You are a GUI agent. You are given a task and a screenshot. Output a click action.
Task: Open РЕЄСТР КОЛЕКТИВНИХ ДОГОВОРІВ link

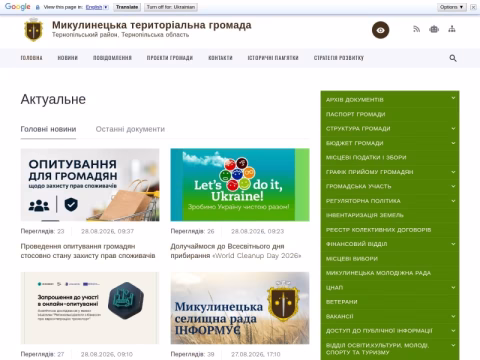(379, 230)
